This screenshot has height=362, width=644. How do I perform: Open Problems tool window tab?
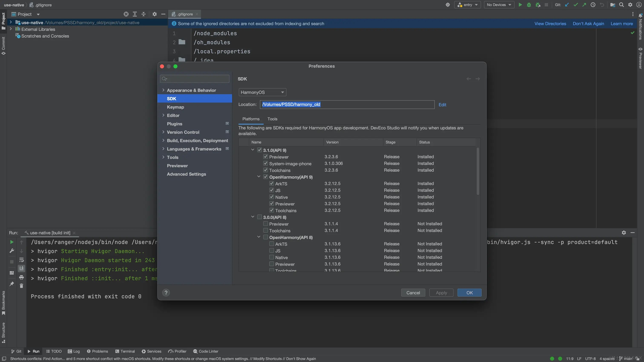(97, 351)
